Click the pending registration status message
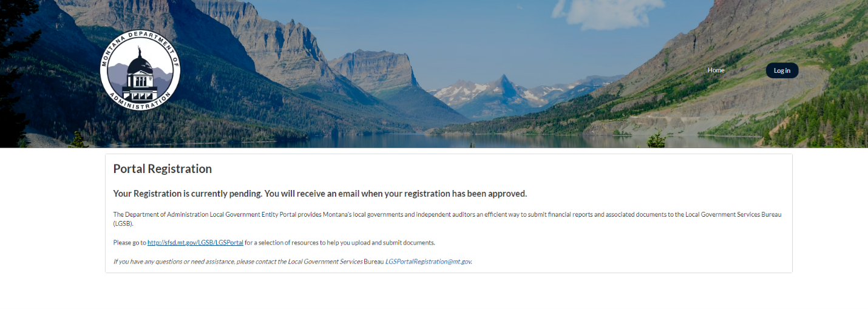 320,194
